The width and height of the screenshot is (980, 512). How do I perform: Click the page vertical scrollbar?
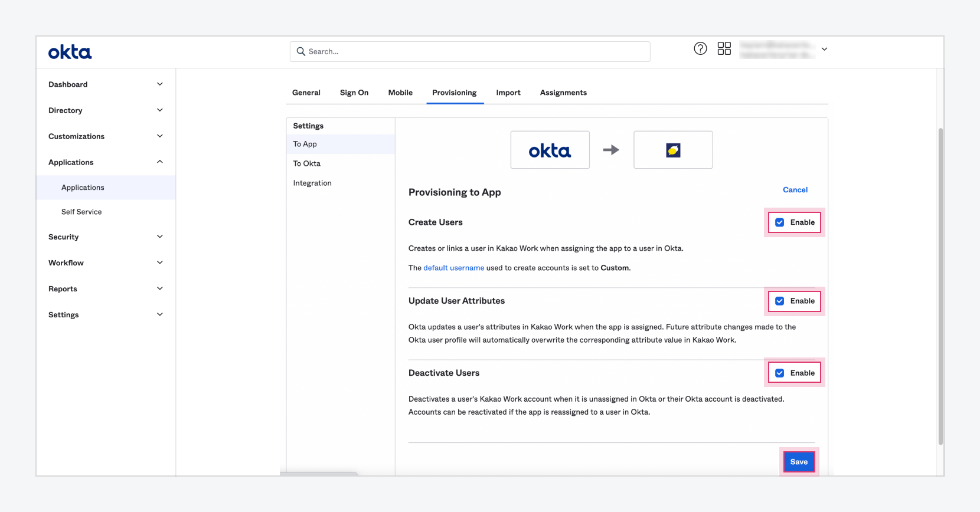[x=940, y=286]
